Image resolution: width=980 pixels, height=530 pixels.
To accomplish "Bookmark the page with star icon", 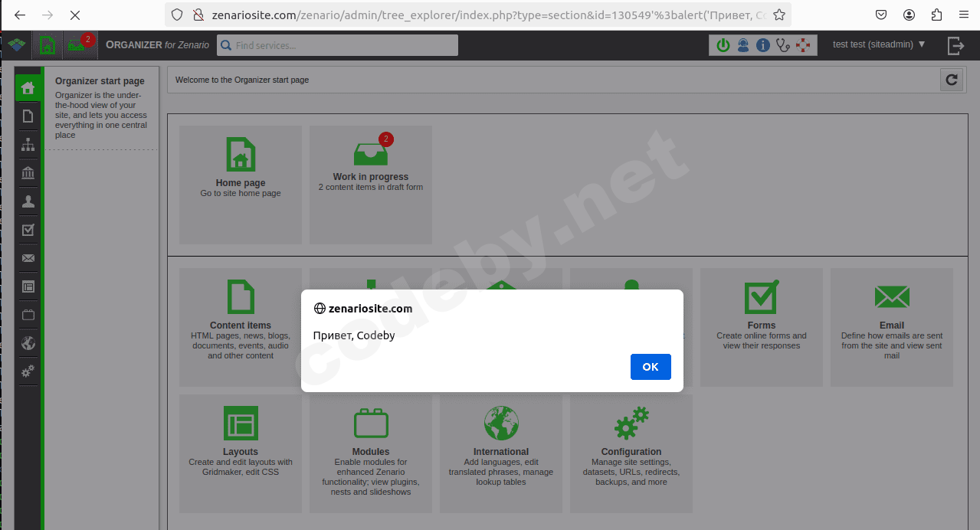I will (779, 15).
